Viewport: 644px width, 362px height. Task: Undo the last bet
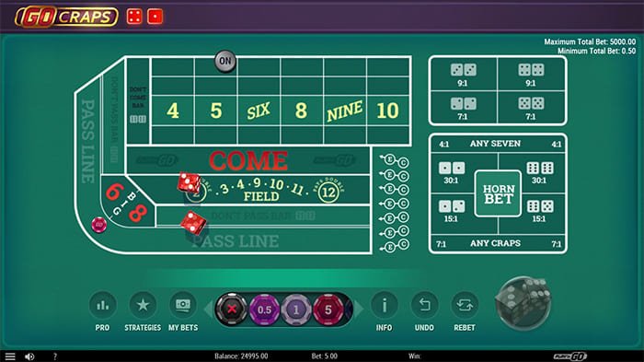pyautogui.click(x=424, y=305)
